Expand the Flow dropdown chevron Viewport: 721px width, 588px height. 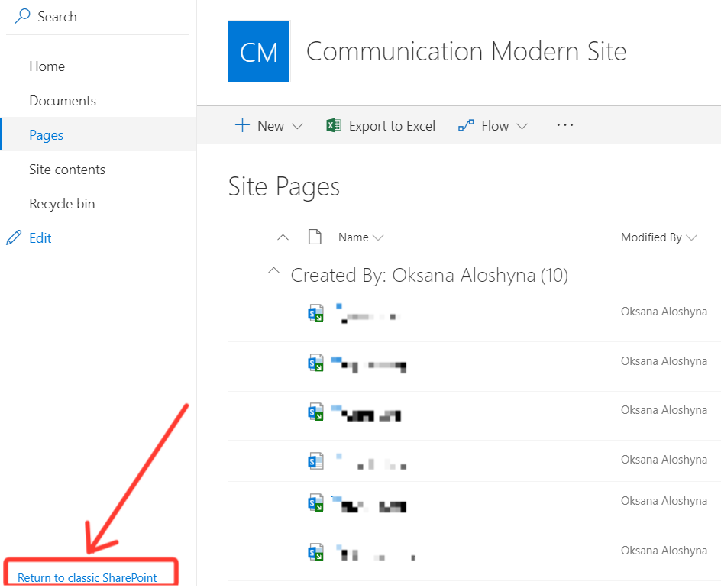[x=522, y=126]
